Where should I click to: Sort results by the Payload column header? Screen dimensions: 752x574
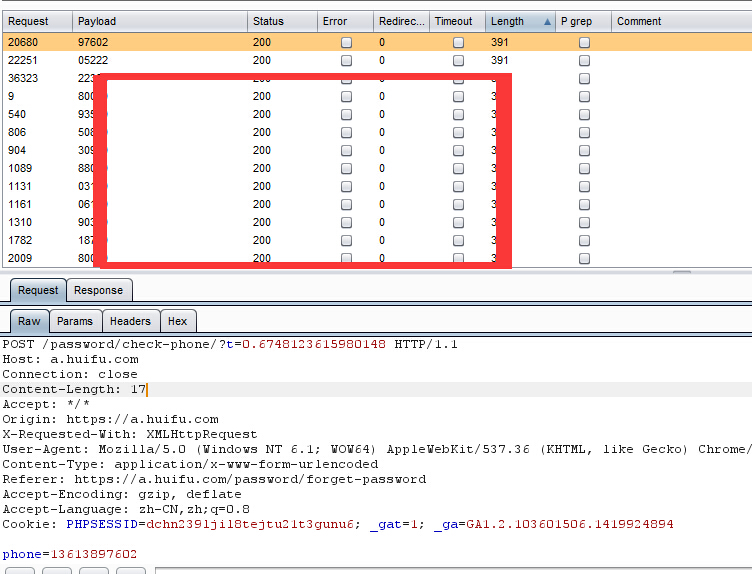coord(160,22)
